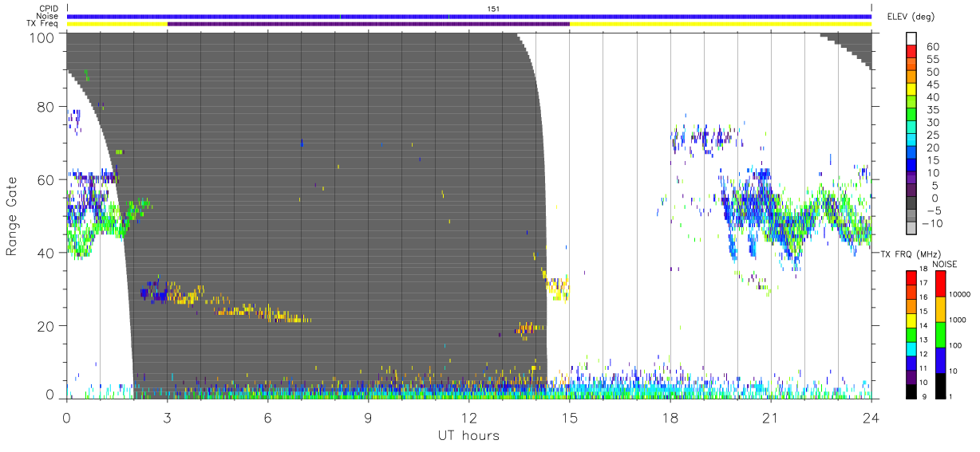Viewport: 980px width, 452px height.
Task: Click the 18 tick on UT hours axis
Action: pos(670,417)
